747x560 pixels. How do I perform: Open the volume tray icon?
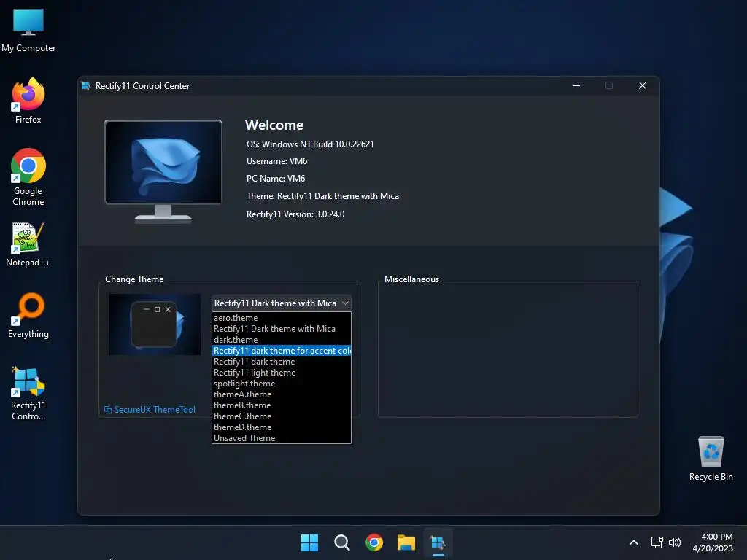tap(675, 542)
